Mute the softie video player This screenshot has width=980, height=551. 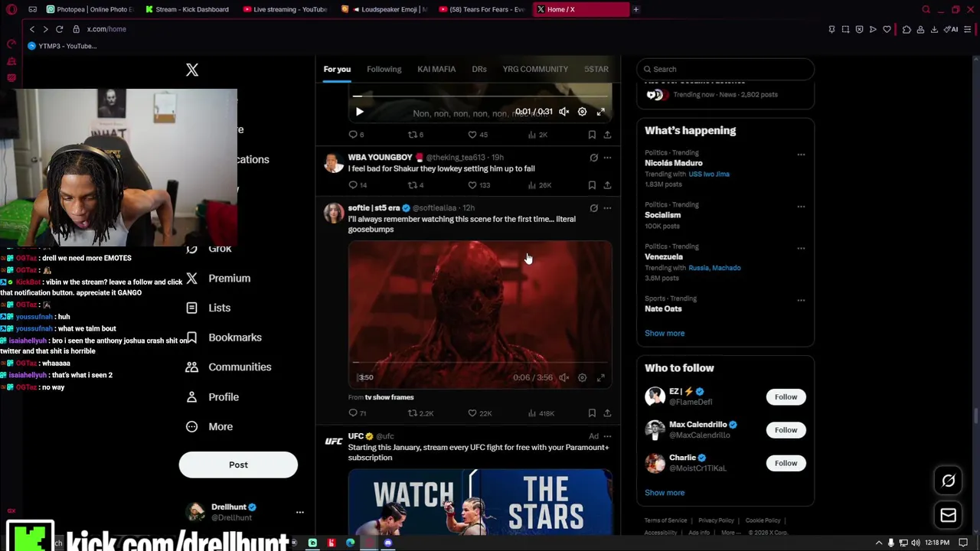[x=563, y=377]
